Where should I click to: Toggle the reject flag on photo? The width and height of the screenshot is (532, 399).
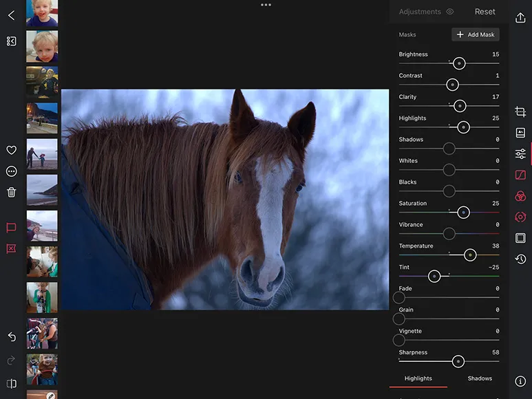click(x=11, y=248)
